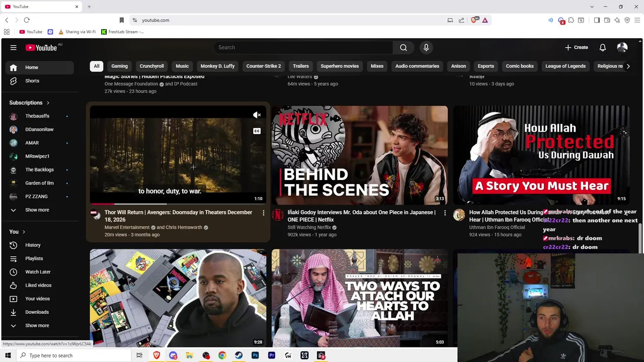Click the Windows taskbar search box
644x362 pixels.
(x=73, y=355)
